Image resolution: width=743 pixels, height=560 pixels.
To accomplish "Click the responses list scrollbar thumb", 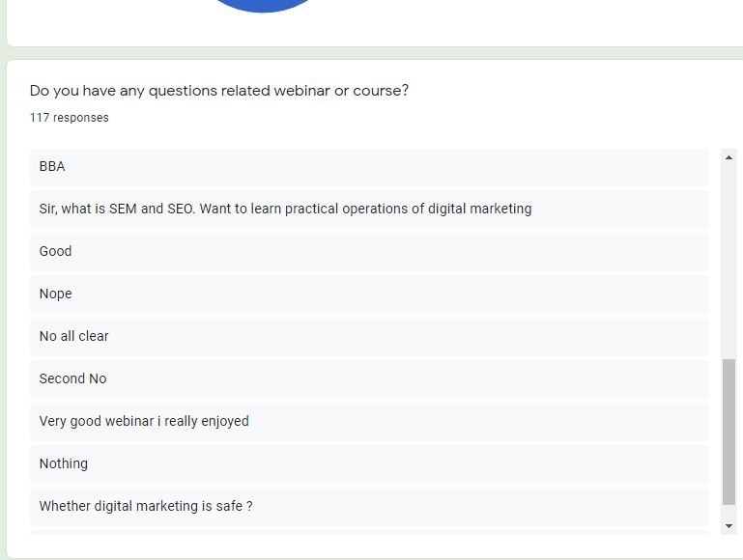I will coord(729,432).
